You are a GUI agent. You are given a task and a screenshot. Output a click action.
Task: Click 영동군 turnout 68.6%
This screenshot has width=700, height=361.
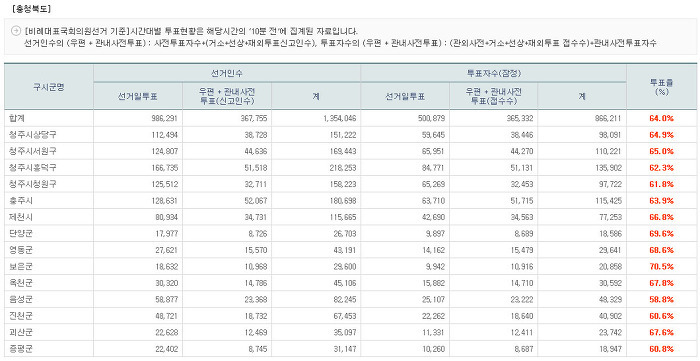click(x=661, y=251)
